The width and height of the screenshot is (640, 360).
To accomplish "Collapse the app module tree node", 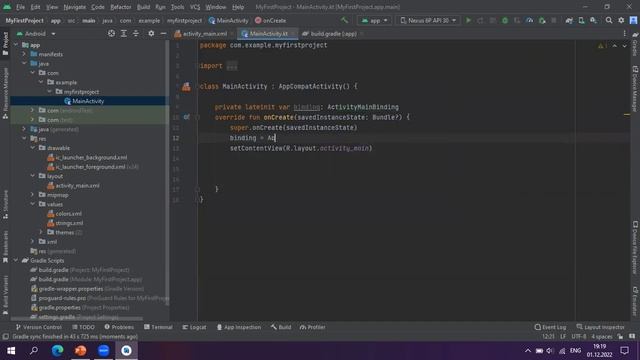I will pyautogui.click(x=16, y=45).
